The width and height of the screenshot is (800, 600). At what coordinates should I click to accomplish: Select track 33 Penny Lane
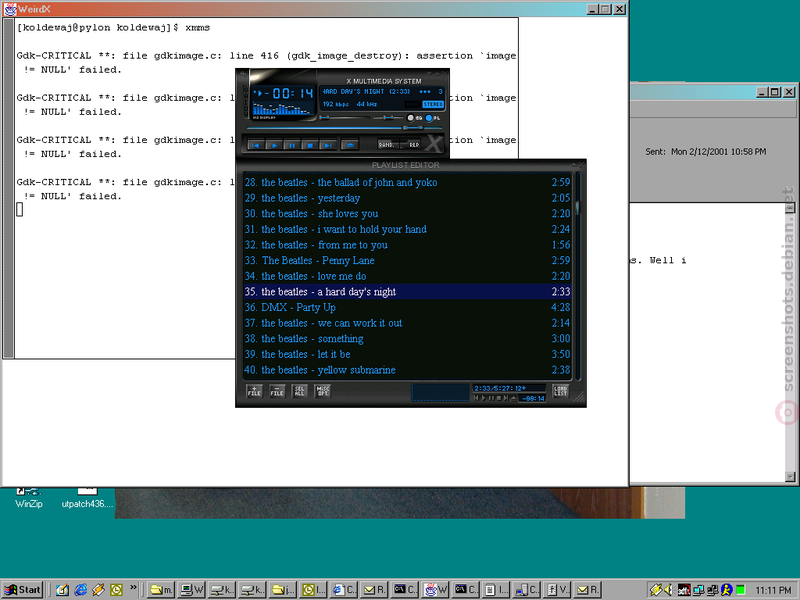pyautogui.click(x=407, y=260)
